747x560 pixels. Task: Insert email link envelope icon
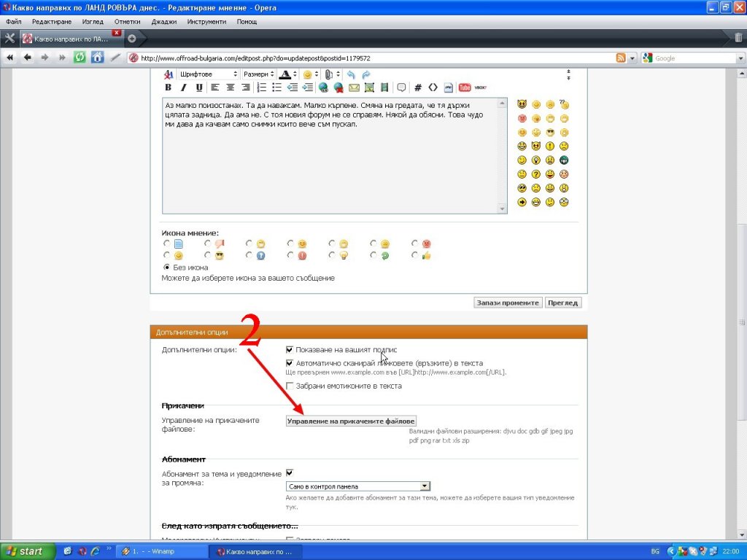(354, 87)
